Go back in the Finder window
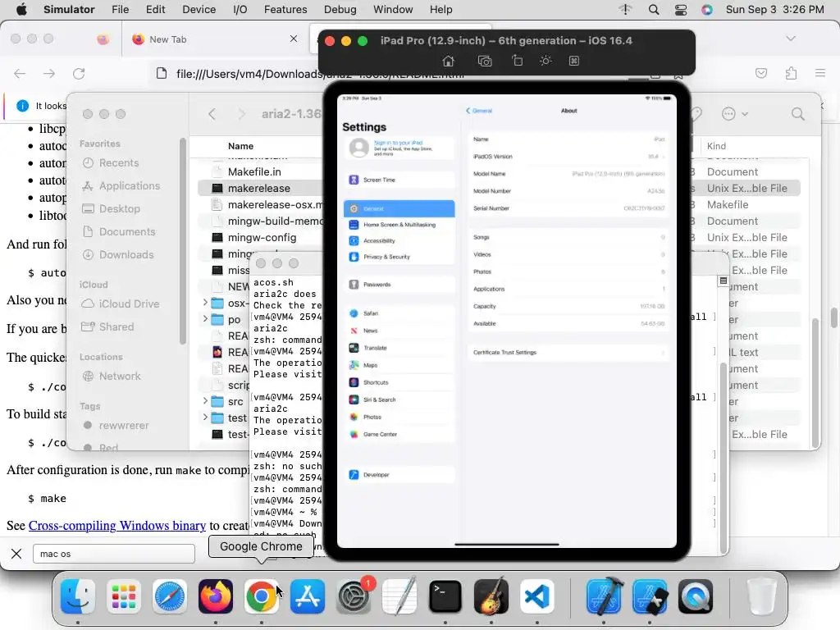840x630 pixels. pos(212,114)
